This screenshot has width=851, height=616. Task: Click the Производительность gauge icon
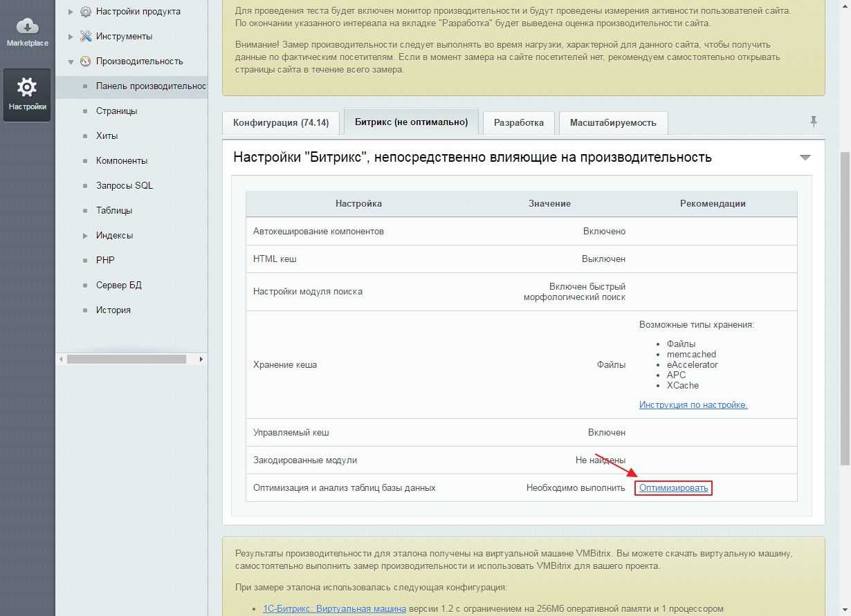86,62
